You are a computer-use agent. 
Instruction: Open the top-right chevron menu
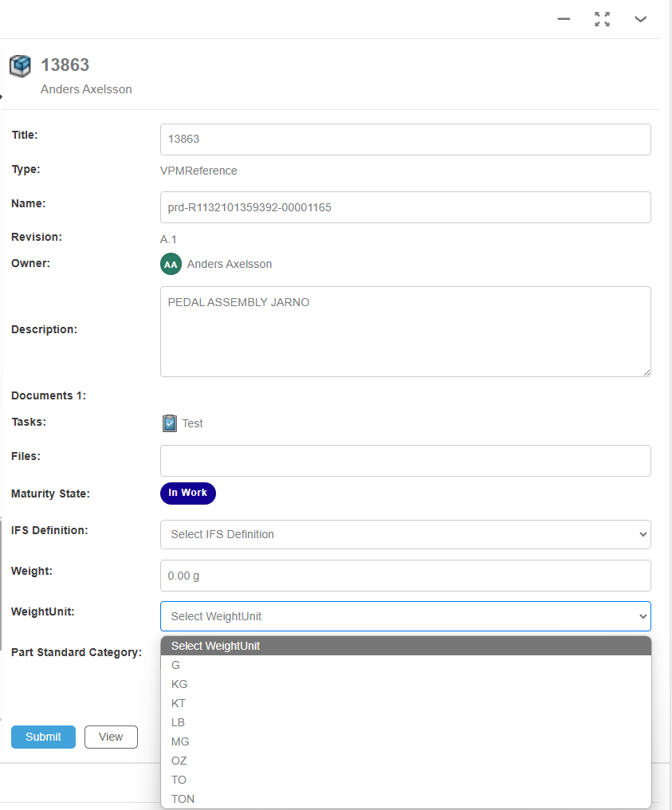coord(640,19)
